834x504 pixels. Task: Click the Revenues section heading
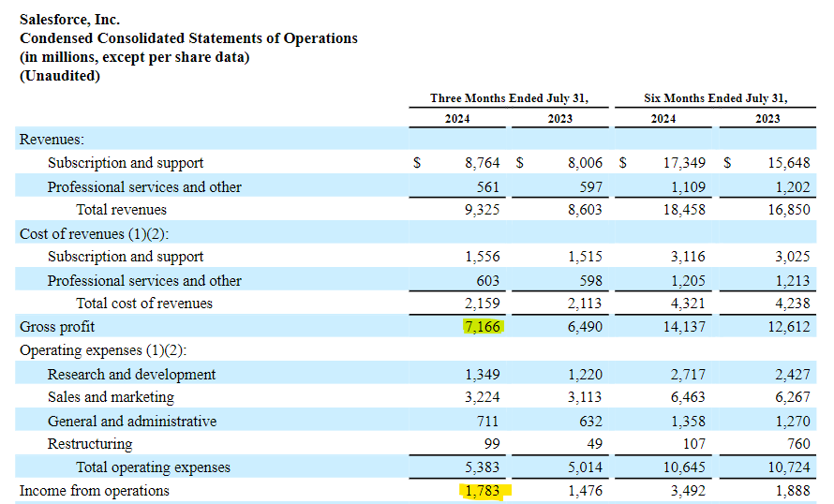click(52, 140)
